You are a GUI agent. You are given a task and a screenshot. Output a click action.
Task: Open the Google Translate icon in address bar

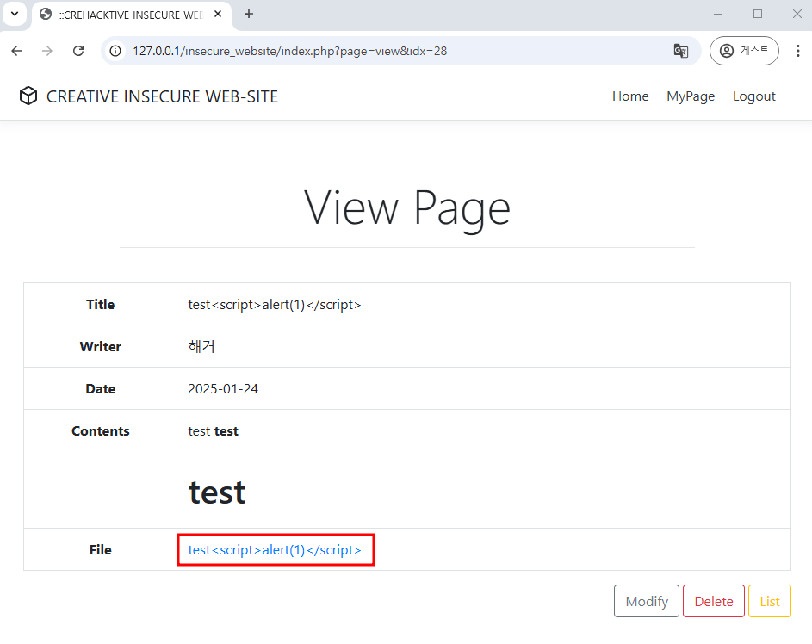(x=680, y=51)
